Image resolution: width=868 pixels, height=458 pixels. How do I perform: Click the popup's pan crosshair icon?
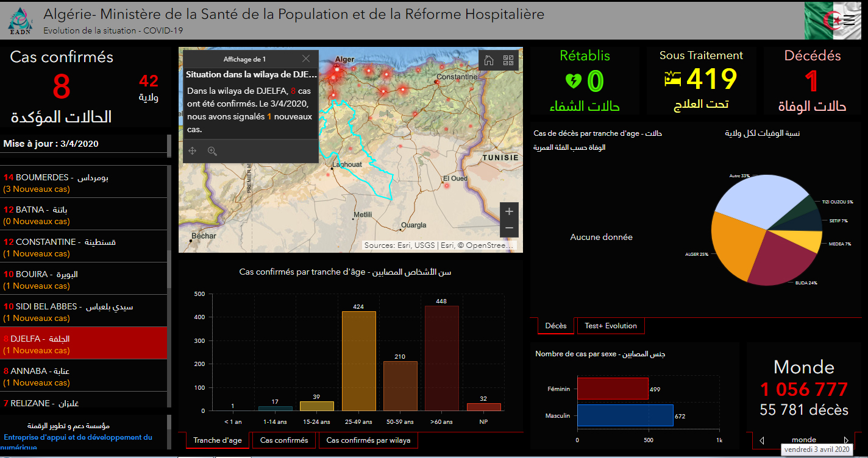coord(193,151)
